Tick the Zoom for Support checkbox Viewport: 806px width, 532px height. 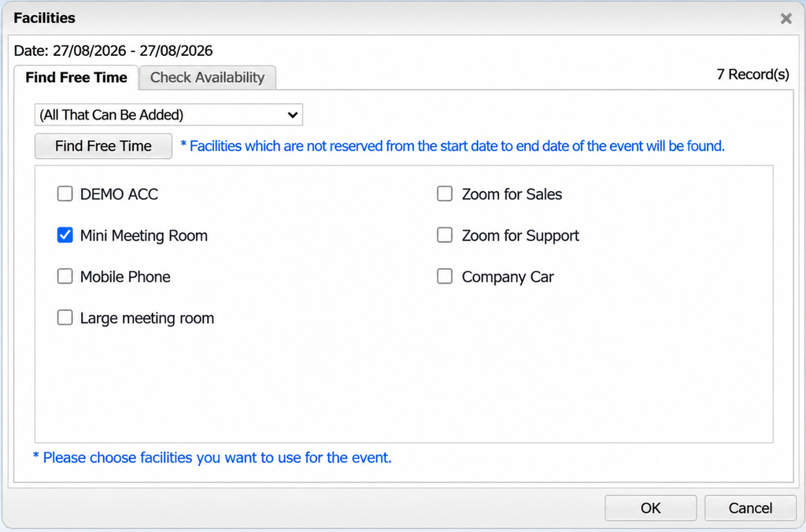point(445,235)
